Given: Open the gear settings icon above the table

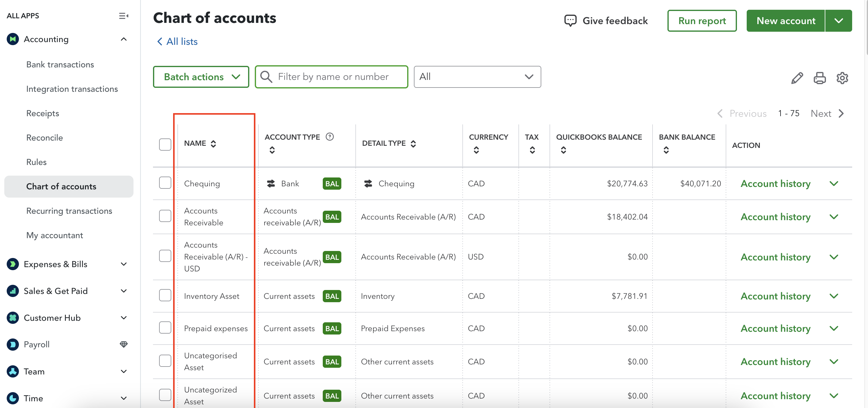Looking at the screenshot, I should pyautogui.click(x=842, y=78).
